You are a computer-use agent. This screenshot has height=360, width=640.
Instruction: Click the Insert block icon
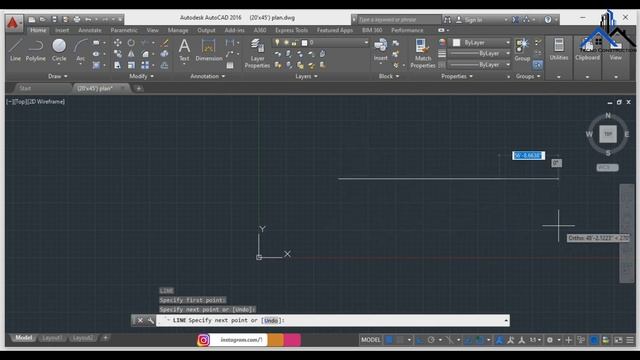380,45
